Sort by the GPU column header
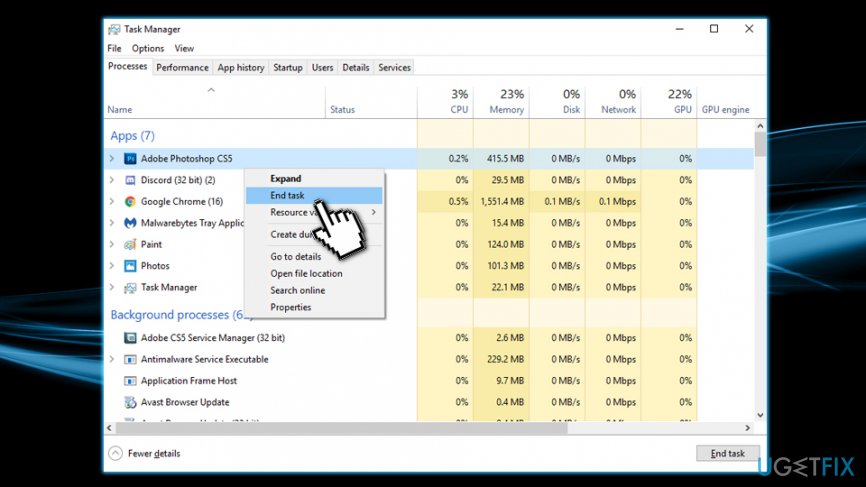The height and width of the screenshot is (487, 866). click(669, 102)
